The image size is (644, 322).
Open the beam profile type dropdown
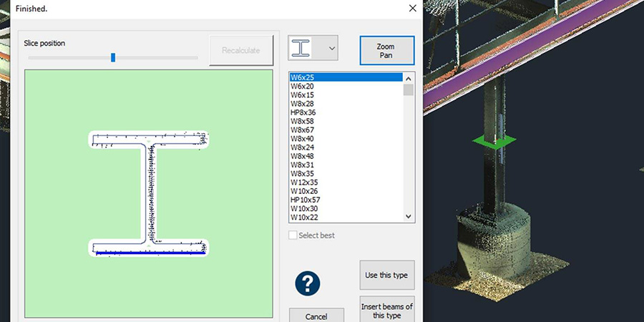331,49
